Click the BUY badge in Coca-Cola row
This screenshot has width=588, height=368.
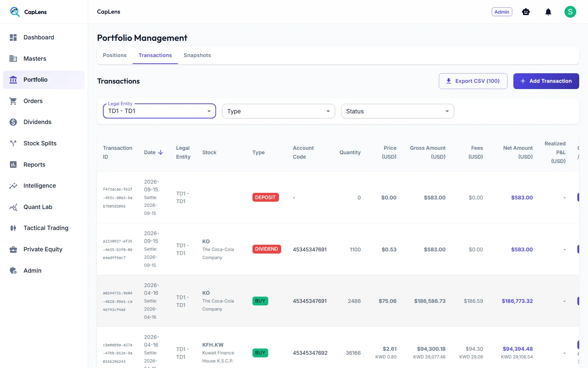coord(260,301)
